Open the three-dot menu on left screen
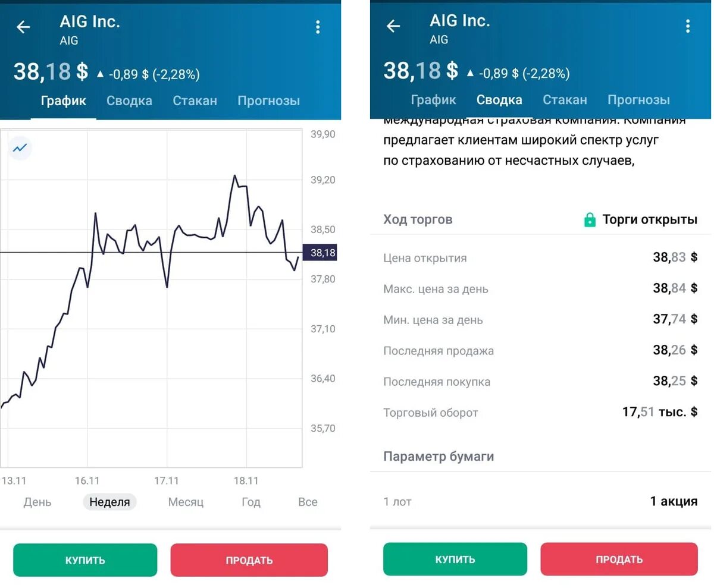The width and height of the screenshot is (714, 588). [x=318, y=27]
